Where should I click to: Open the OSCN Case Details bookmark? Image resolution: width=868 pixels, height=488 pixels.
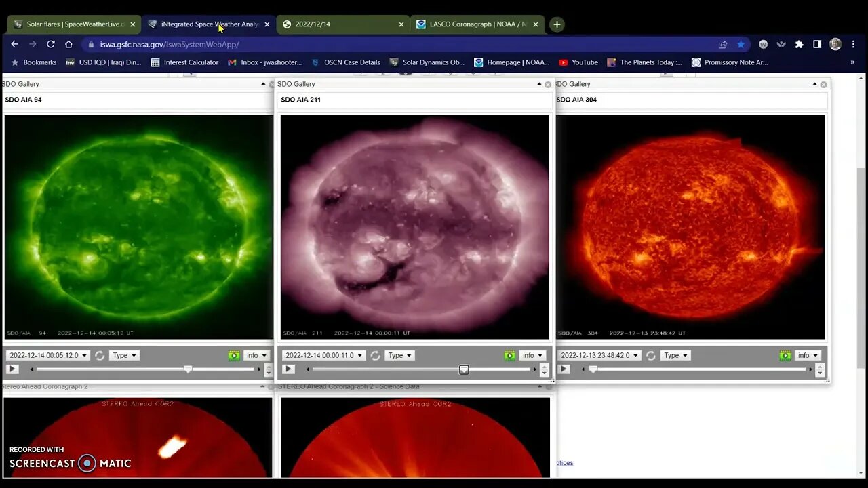click(x=345, y=62)
